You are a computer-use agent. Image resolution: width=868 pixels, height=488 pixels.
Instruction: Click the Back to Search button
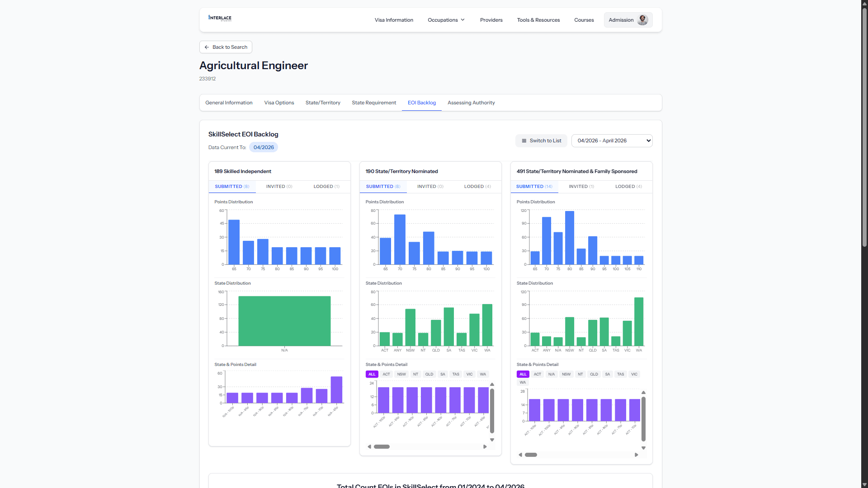pos(226,47)
